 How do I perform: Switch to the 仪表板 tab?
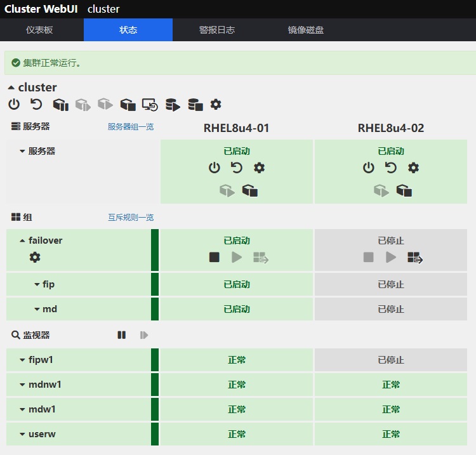click(39, 30)
